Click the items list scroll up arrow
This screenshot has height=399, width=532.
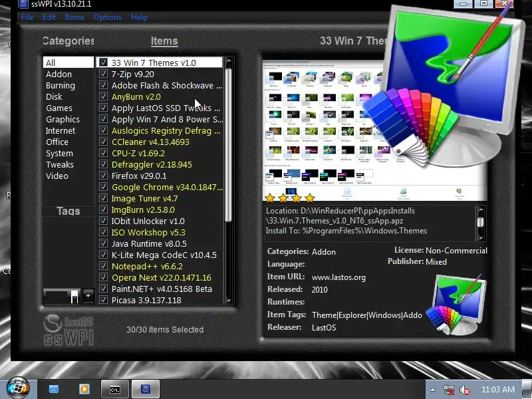click(x=228, y=61)
